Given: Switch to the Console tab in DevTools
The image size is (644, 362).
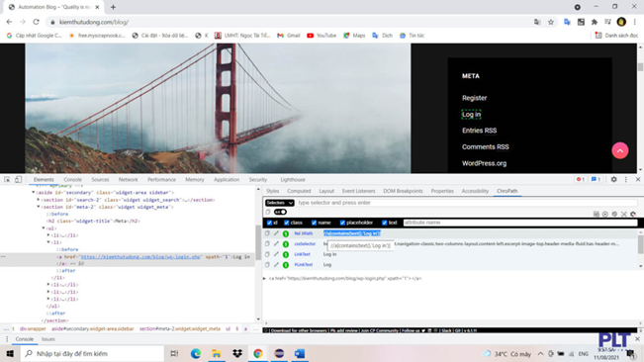Looking at the screenshot, I should pos(72,180).
